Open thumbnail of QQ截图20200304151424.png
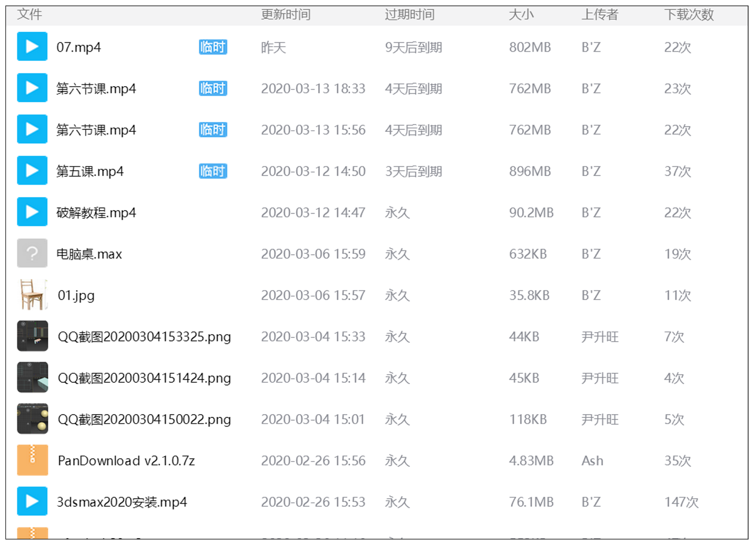This screenshot has width=756, height=545. (x=32, y=378)
